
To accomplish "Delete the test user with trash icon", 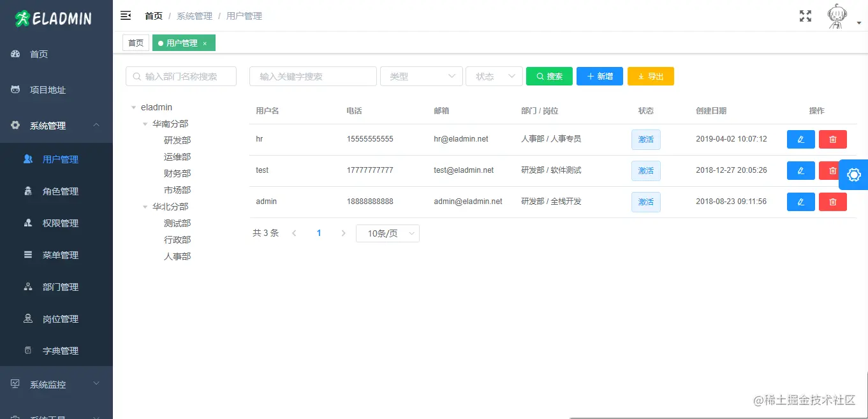I will (832, 170).
